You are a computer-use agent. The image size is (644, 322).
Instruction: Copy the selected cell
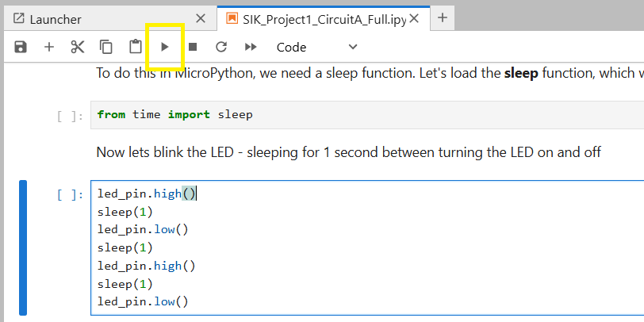(x=105, y=48)
